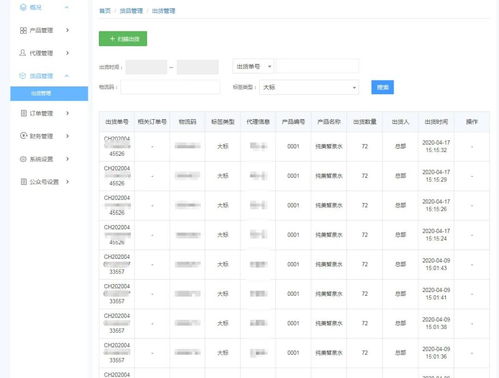Click product number 0001 in the 15:15:32 row
The width and height of the screenshot is (499, 378).
(293, 146)
